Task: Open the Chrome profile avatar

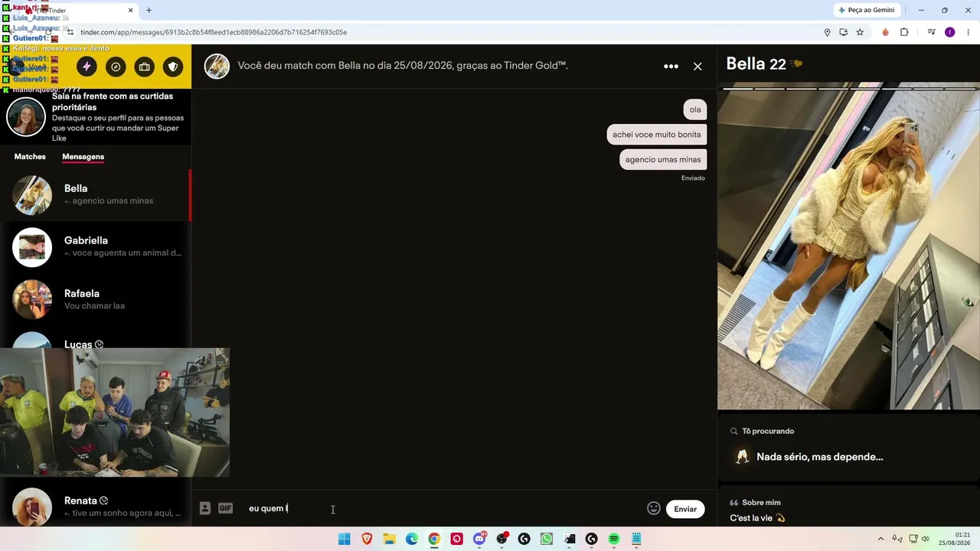Action: coord(950,32)
